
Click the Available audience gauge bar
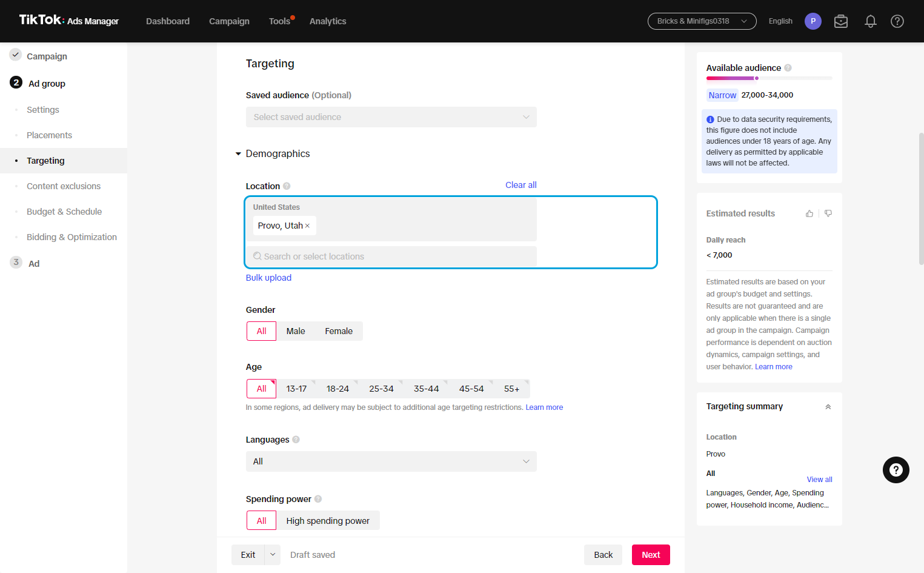pos(769,78)
